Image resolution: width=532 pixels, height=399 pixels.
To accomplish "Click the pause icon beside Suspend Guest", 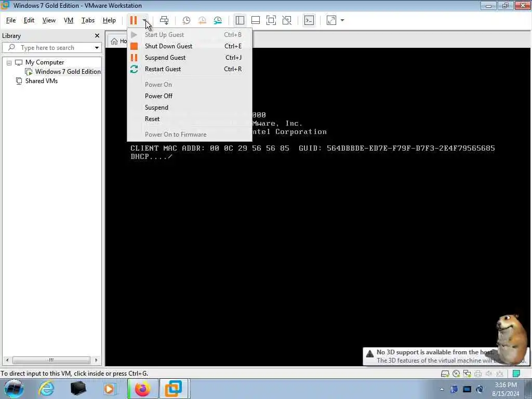I will click(134, 58).
